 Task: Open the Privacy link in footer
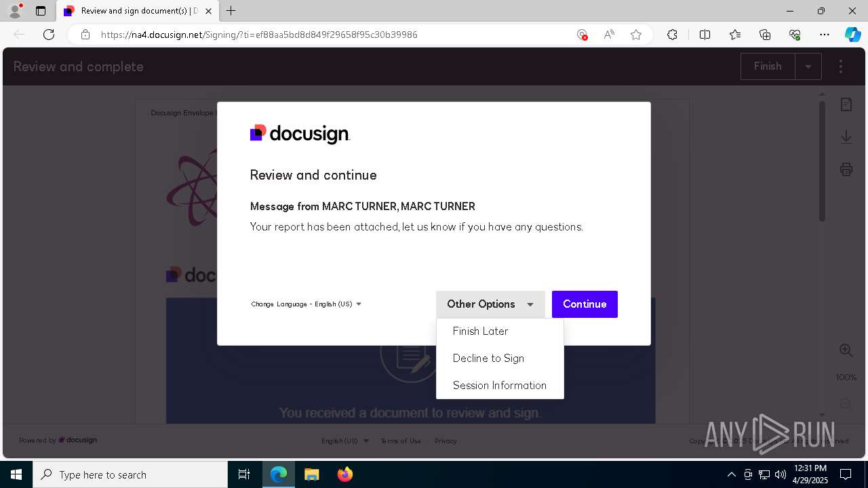446,441
